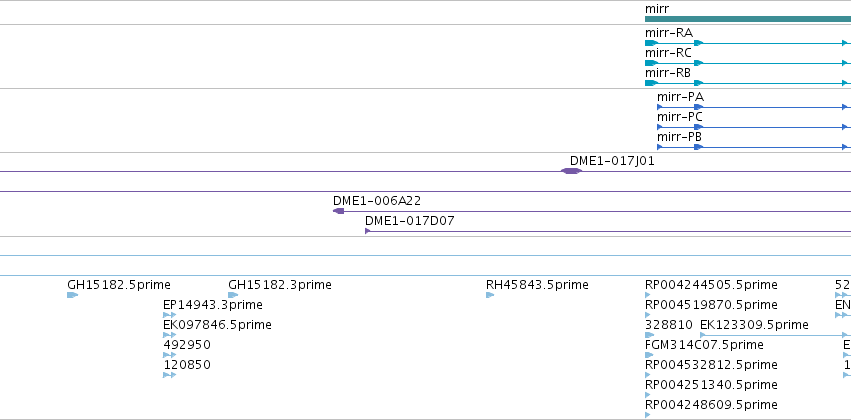The width and height of the screenshot is (851, 420).
Task: Select the DME1-017J01 purple glyph marker
Action: click(571, 171)
